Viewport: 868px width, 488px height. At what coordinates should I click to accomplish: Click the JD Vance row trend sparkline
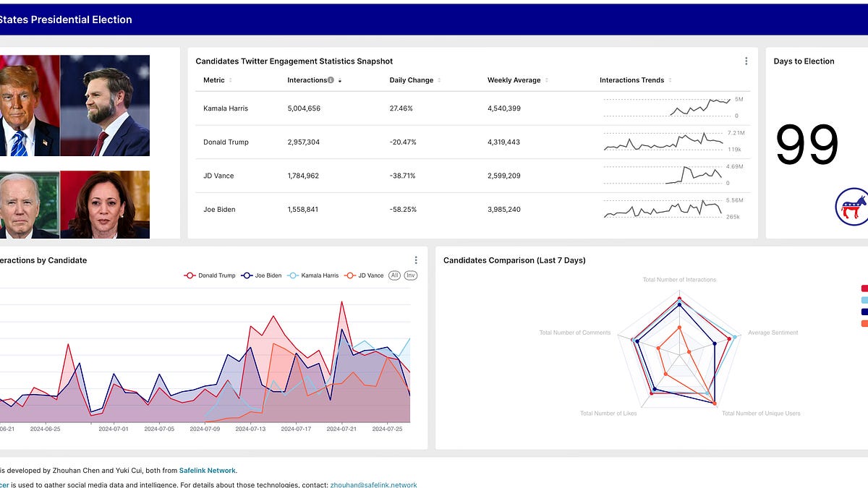(664, 176)
